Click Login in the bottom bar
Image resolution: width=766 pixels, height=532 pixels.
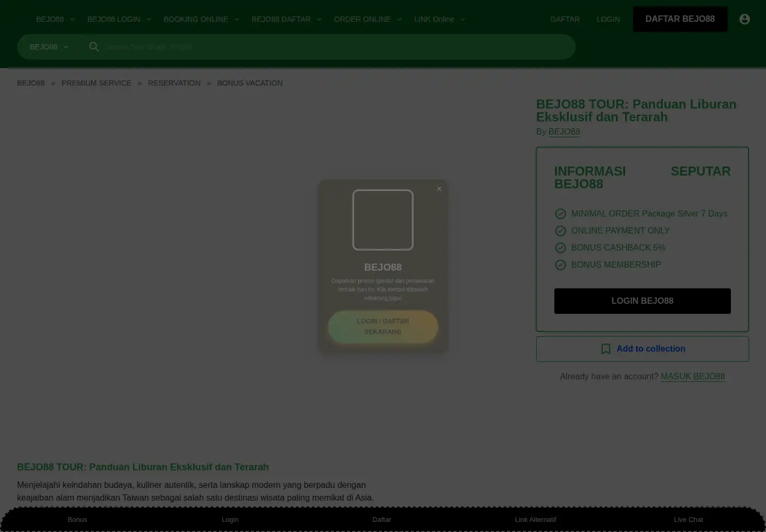pyautogui.click(x=230, y=520)
